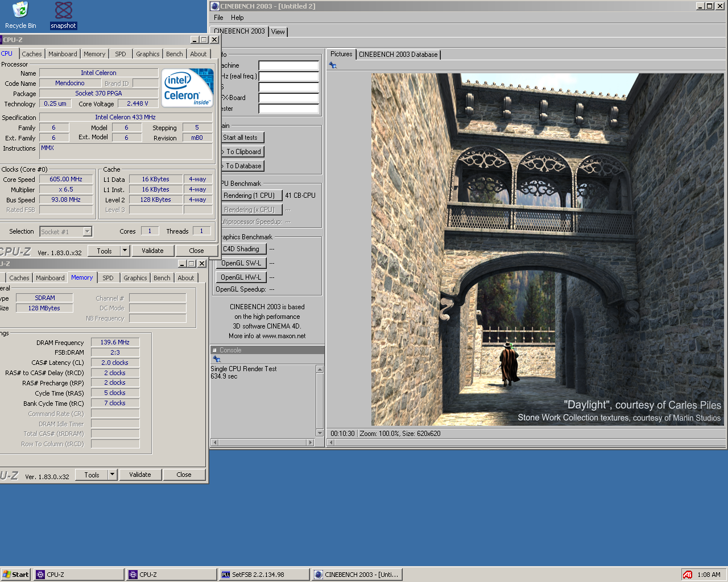
Task: Click To Database button
Action: (243, 166)
